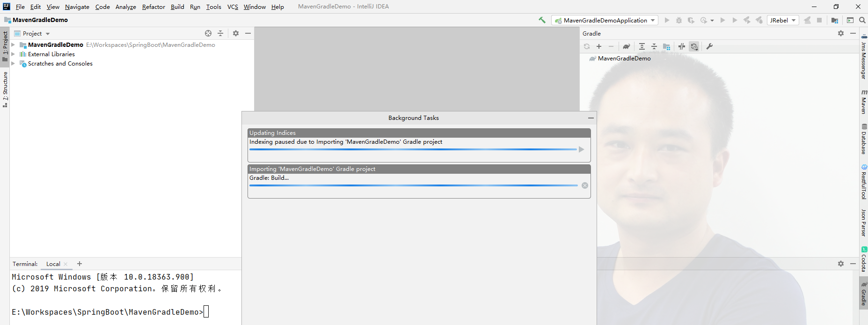Open the JRebel dropdown in the toolbar
868x325 pixels.
tap(783, 20)
